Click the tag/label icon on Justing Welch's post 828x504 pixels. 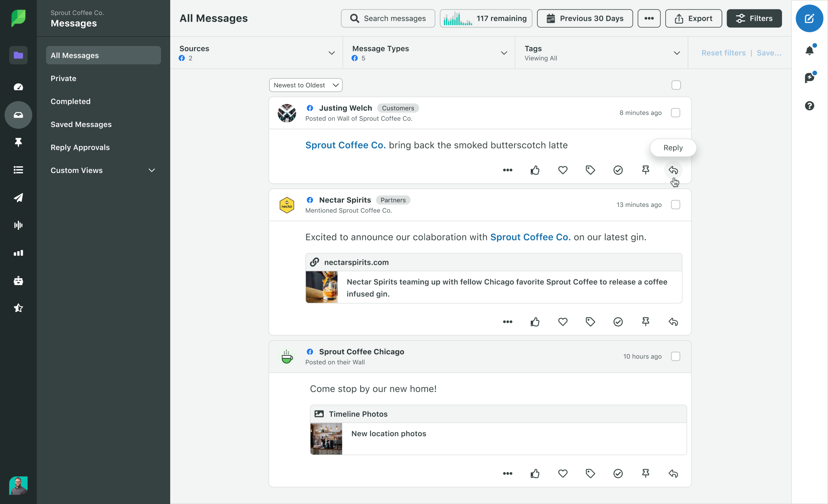[590, 170]
